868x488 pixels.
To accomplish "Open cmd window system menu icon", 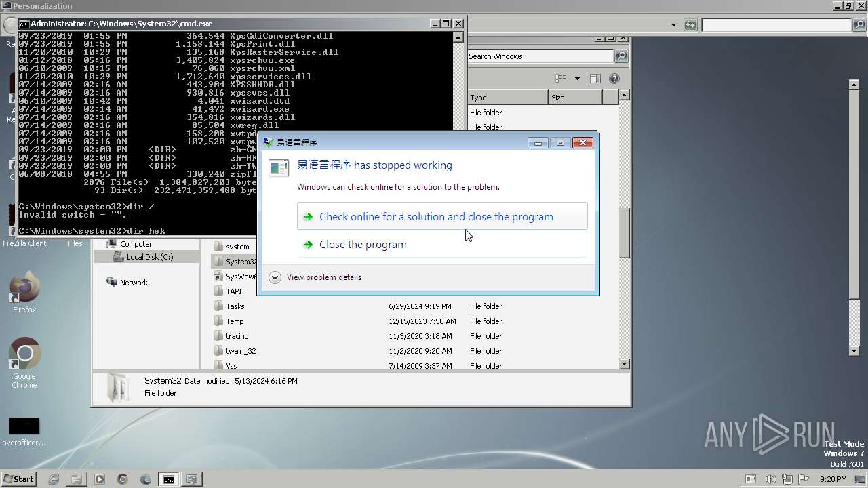I will 24,24.
